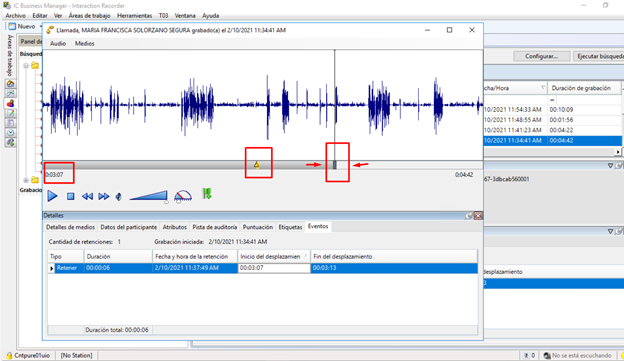This screenshot has height=361, width=624.
Task: Click the Configurar... button
Action: coord(541,56)
